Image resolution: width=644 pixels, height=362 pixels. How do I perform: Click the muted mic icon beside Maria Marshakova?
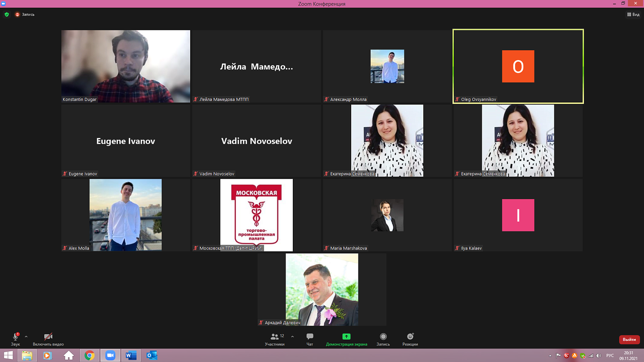click(x=326, y=248)
